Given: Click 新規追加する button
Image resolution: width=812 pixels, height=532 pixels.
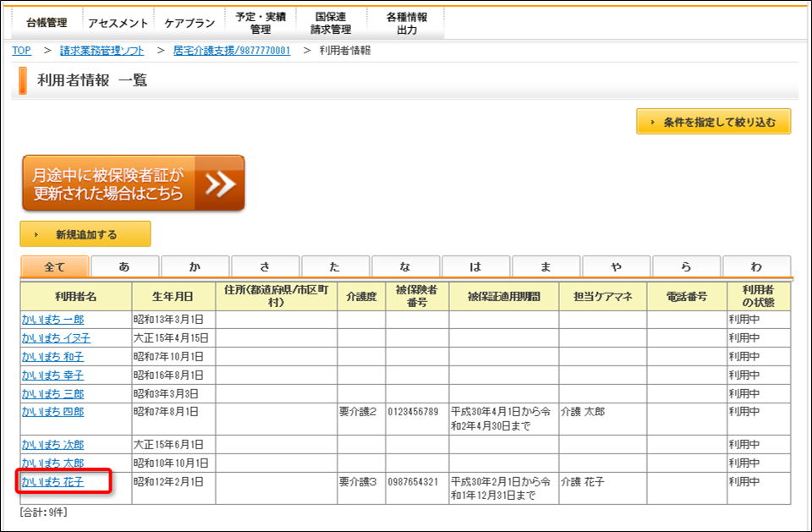Looking at the screenshot, I should click(x=85, y=234).
